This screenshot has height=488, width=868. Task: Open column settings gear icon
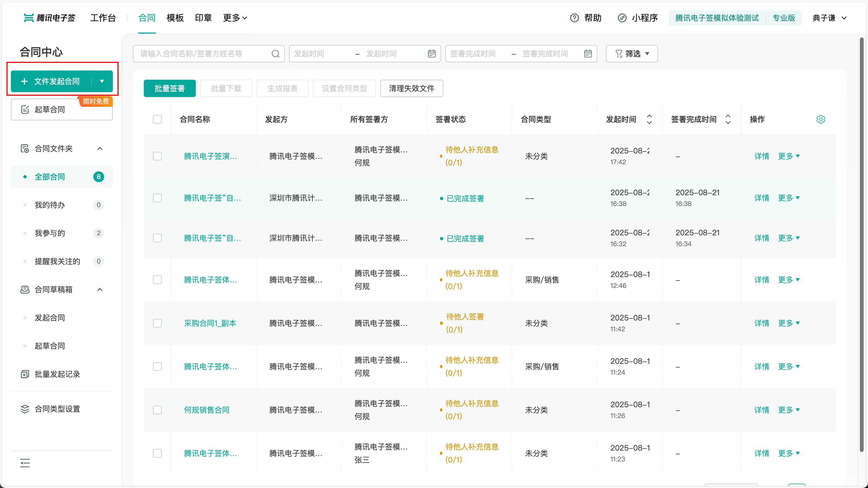click(821, 119)
